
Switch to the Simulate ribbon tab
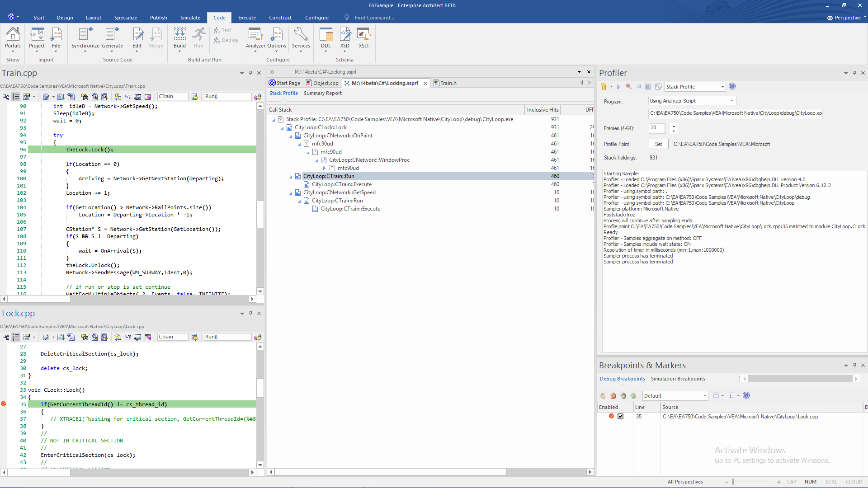190,18
